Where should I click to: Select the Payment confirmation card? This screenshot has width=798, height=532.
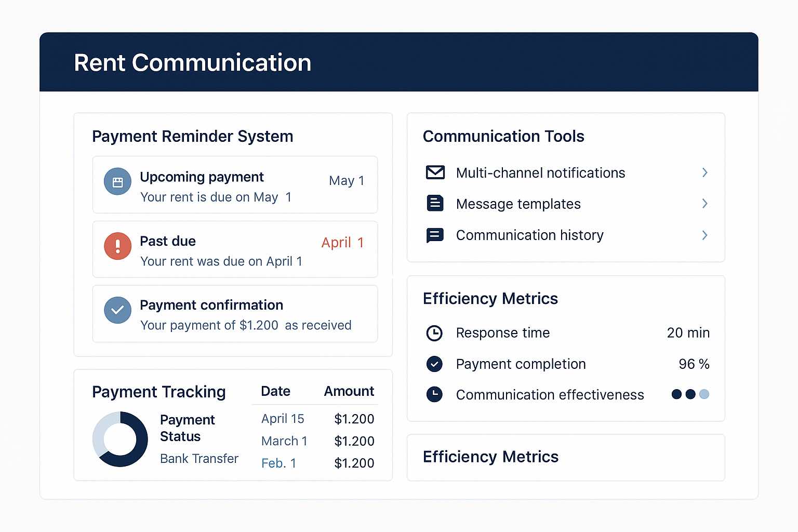click(235, 313)
